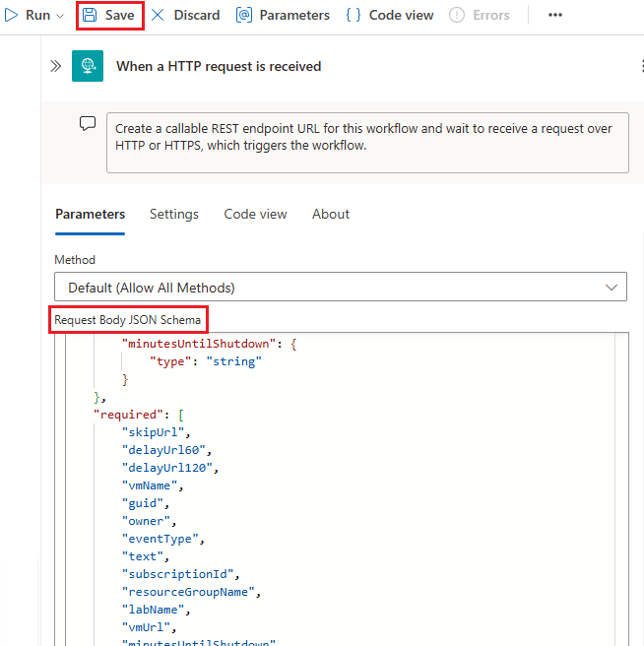Switch to the panel's Code view tab
The height and width of the screenshot is (646, 644).
pyautogui.click(x=255, y=215)
